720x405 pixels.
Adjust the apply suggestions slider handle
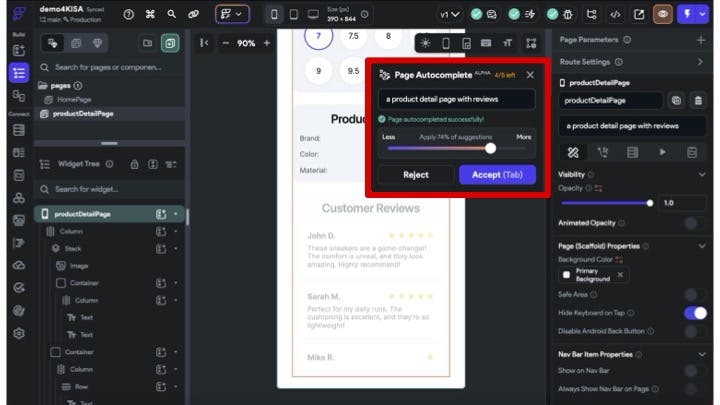point(490,148)
